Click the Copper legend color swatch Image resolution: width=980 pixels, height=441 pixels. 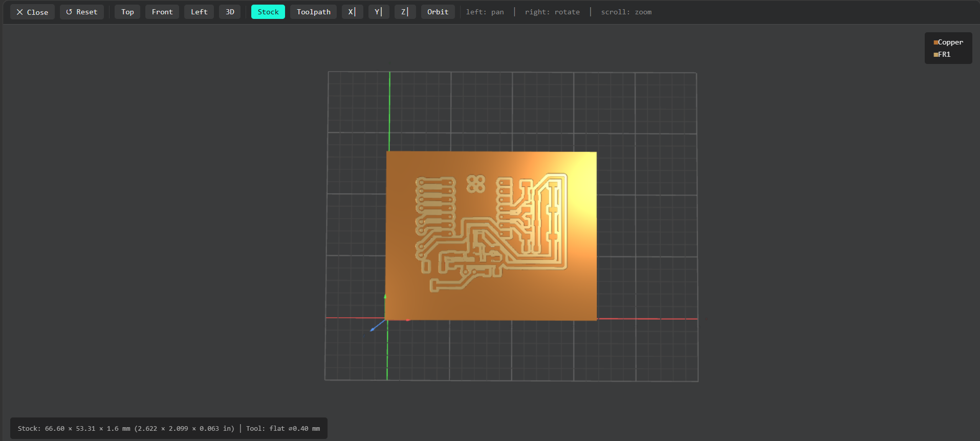[x=935, y=42]
